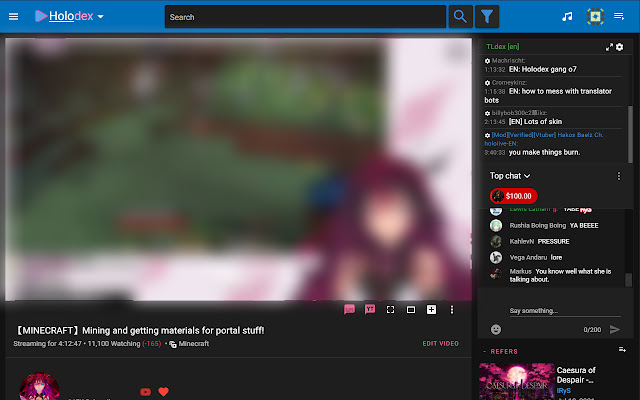640x400 pixels.
Task: Add video to playlist plus icon
Action: point(431,310)
